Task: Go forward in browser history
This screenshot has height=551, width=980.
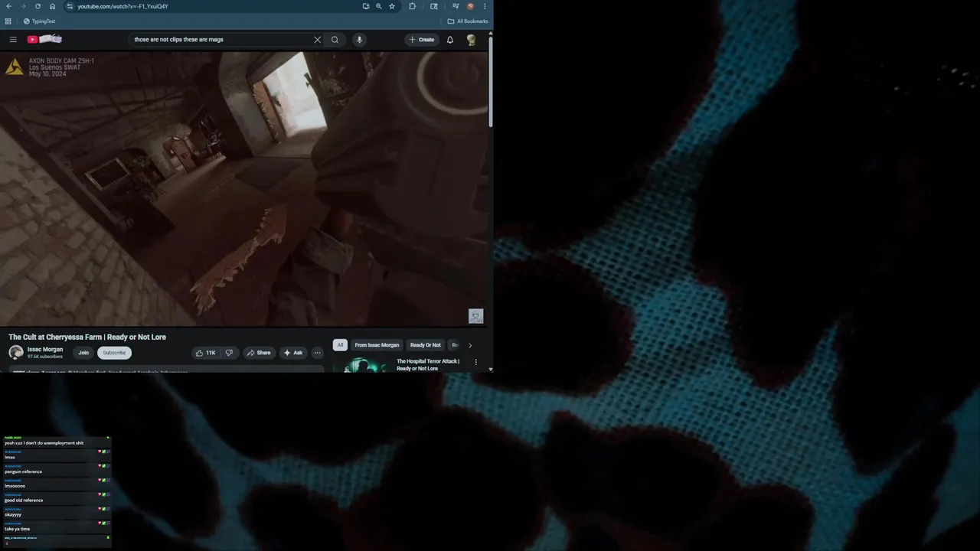Action: 22,6
